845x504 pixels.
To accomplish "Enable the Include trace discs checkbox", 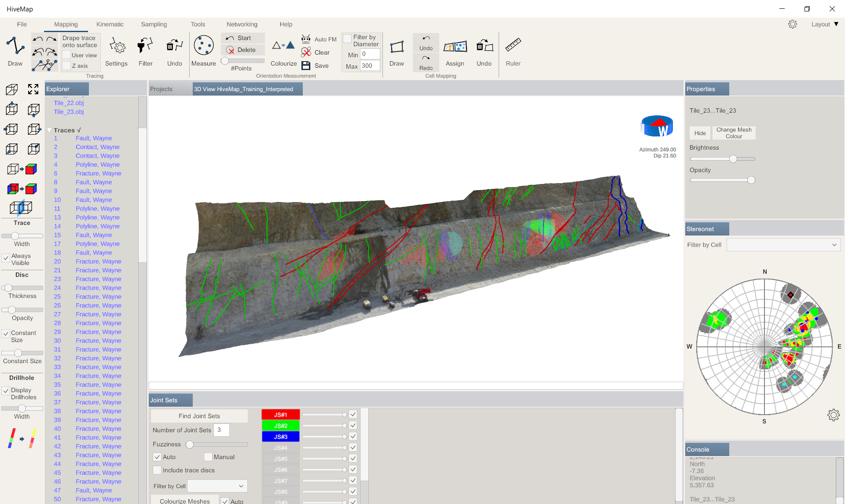I will coord(157,470).
